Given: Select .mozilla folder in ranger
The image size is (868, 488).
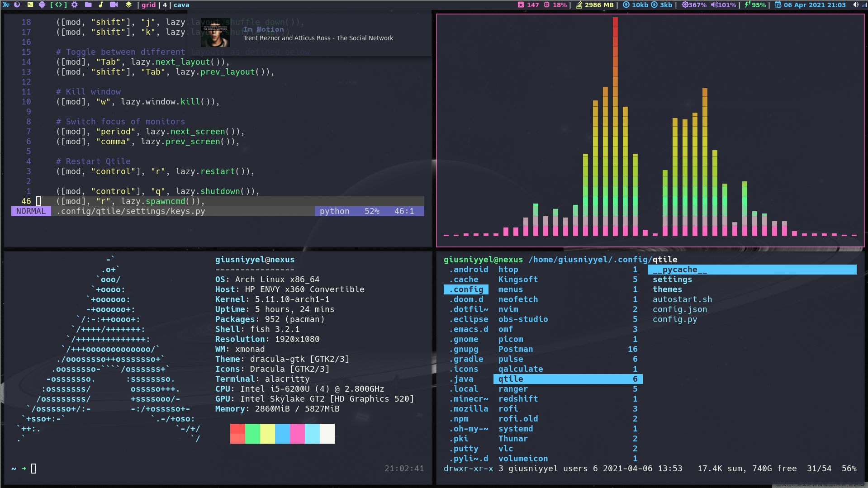Looking at the screenshot, I should pyautogui.click(x=468, y=409).
